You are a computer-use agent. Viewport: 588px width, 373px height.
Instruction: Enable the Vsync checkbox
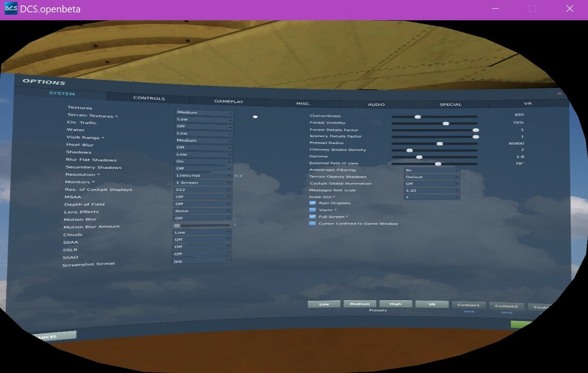312,210
